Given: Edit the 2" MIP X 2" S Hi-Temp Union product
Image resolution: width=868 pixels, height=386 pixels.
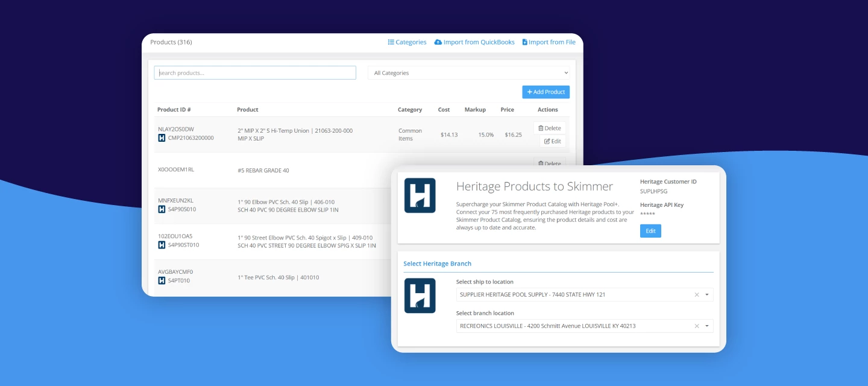Looking at the screenshot, I should tap(553, 141).
